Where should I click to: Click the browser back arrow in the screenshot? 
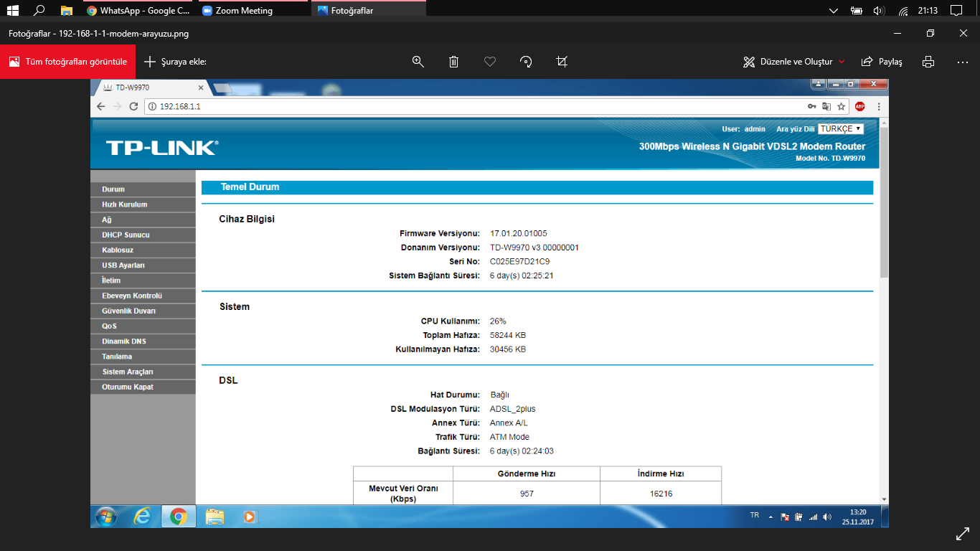click(101, 106)
